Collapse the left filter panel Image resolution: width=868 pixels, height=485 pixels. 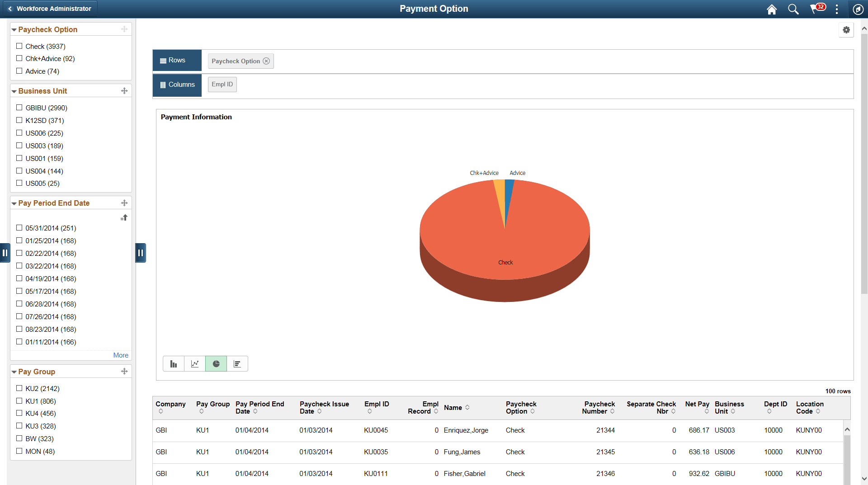pos(141,253)
